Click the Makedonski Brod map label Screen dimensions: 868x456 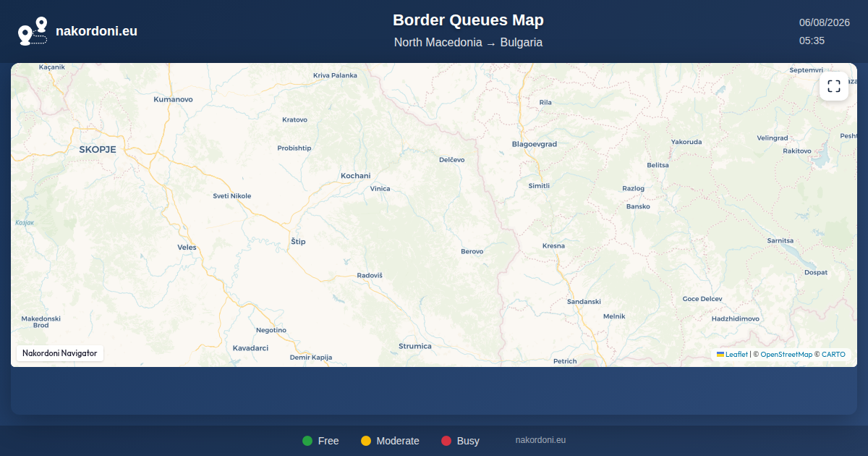coord(41,322)
